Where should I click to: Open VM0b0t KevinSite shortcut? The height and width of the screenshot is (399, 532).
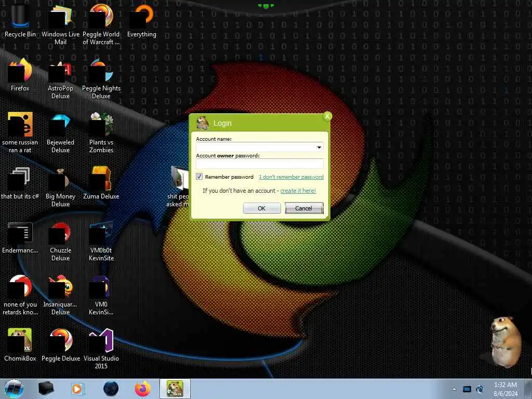pyautogui.click(x=101, y=241)
